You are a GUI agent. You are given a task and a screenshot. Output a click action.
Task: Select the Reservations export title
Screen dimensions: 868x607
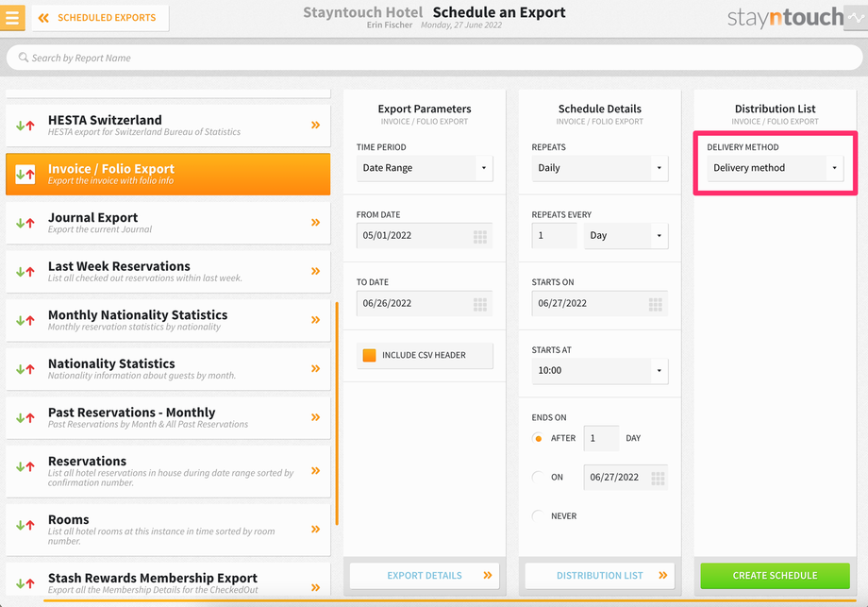(87, 462)
